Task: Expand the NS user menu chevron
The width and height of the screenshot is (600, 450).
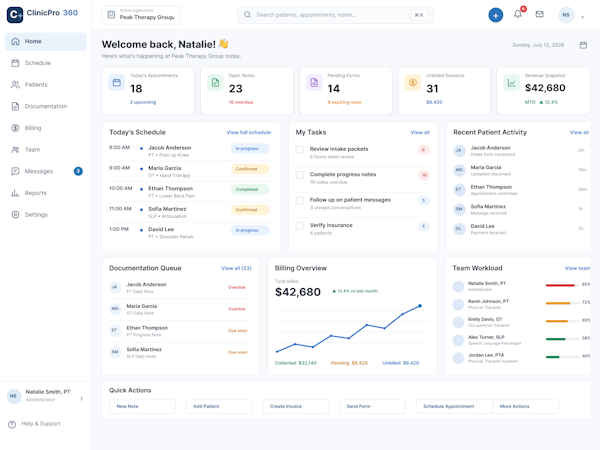Action: click(x=583, y=17)
